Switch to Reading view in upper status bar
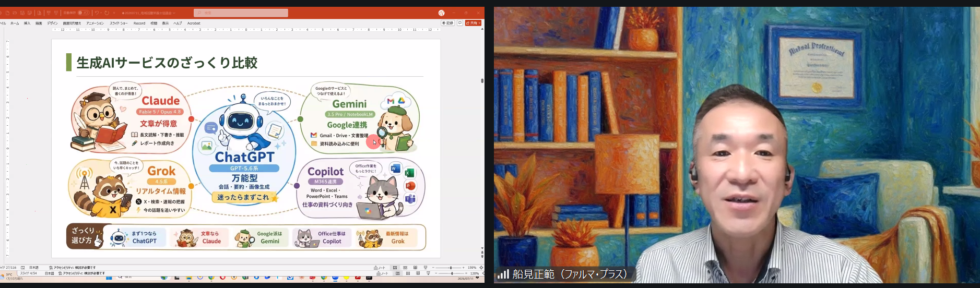The width and height of the screenshot is (980, 288). pos(416,268)
